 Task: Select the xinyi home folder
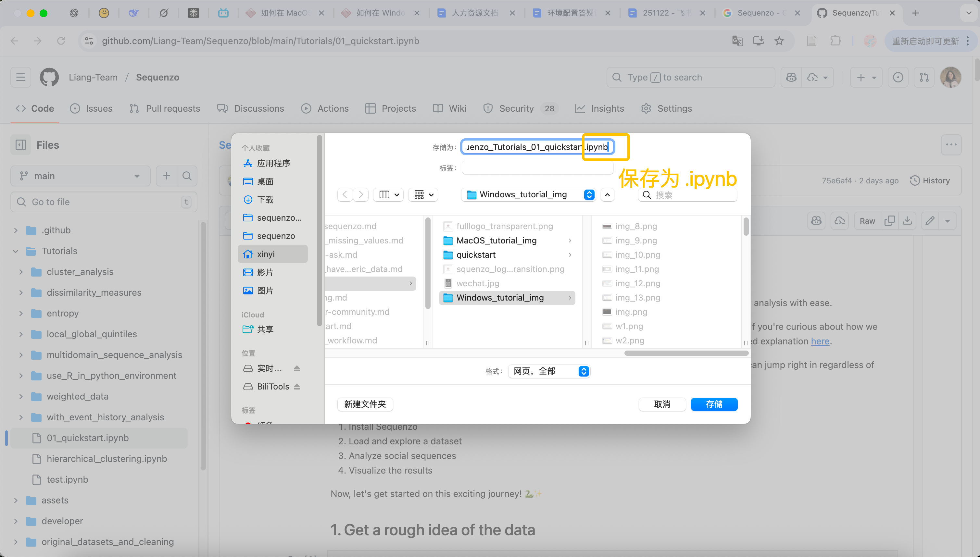pyautogui.click(x=266, y=254)
